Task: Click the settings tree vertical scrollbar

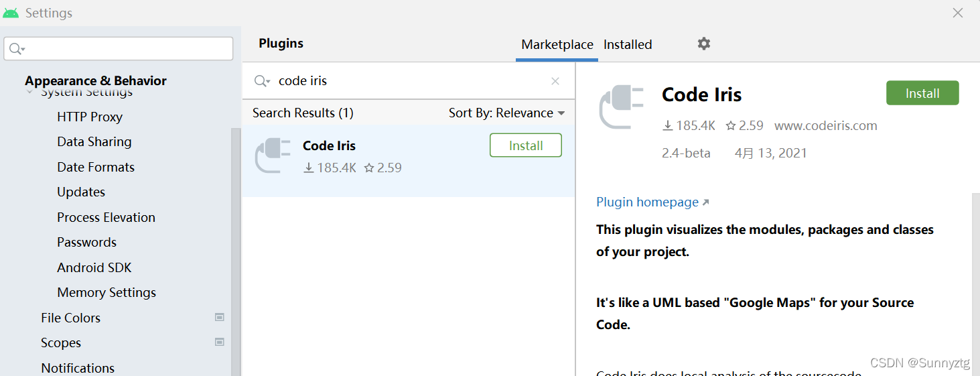Action: (x=236, y=251)
